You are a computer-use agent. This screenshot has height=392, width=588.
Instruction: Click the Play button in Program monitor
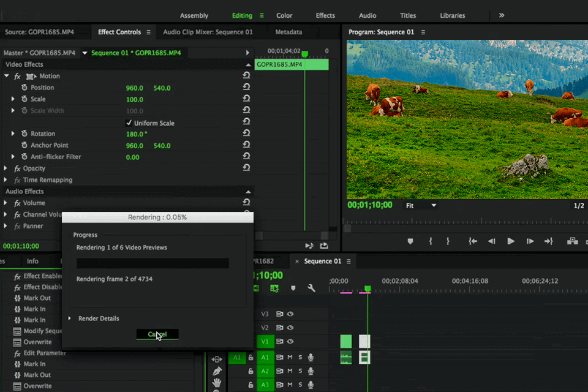coord(511,241)
